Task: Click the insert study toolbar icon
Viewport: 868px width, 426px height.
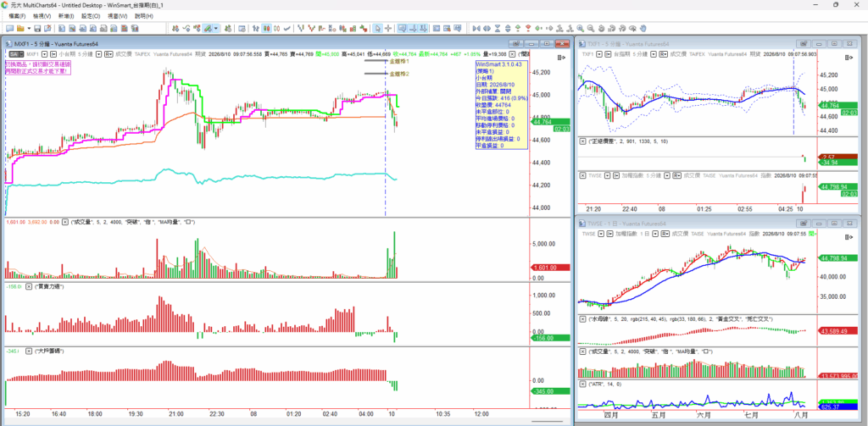Action: point(186,28)
